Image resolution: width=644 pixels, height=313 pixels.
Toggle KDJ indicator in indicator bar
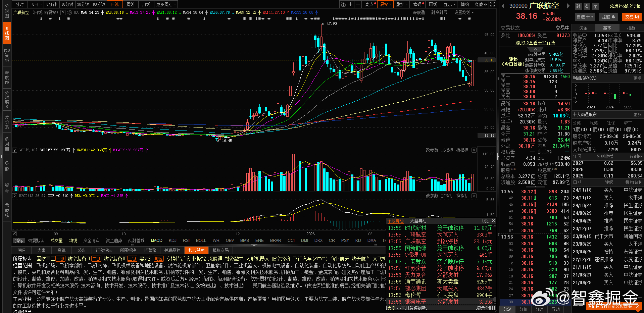(x=172, y=241)
